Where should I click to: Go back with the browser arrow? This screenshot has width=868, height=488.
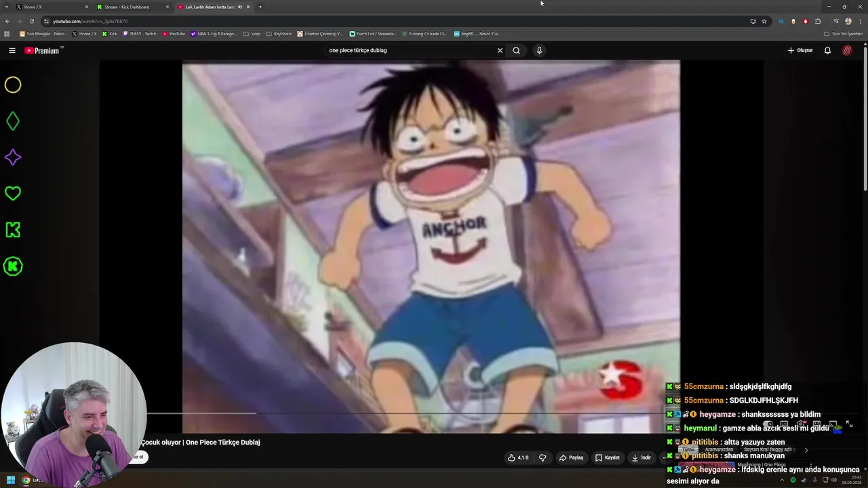pos(7,21)
